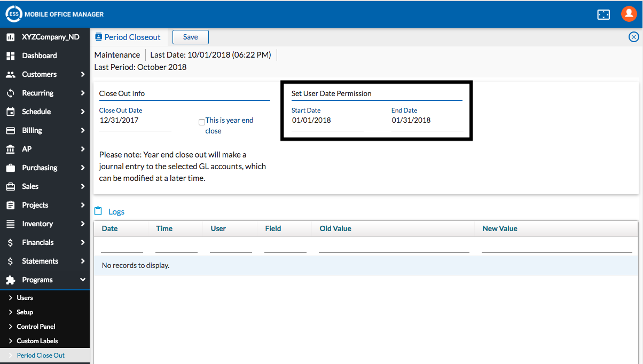Collapse the Programs section chevron
643x364 pixels.
(x=83, y=280)
